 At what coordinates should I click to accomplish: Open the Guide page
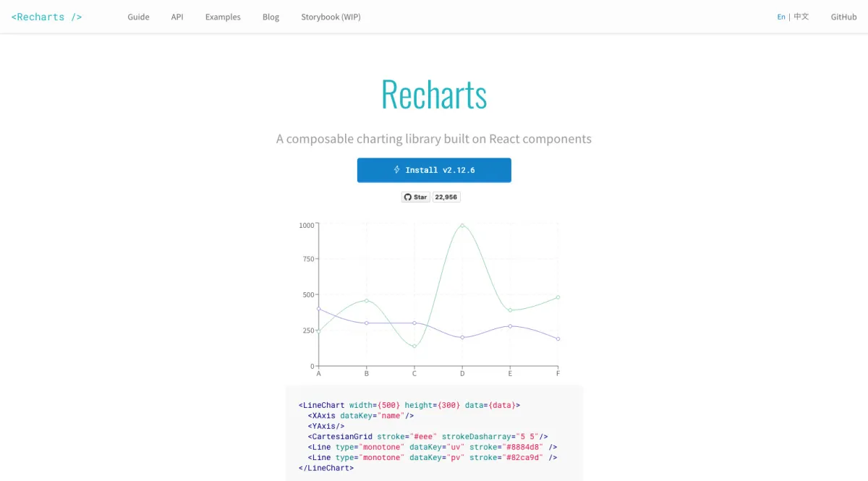pyautogui.click(x=138, y=17)
